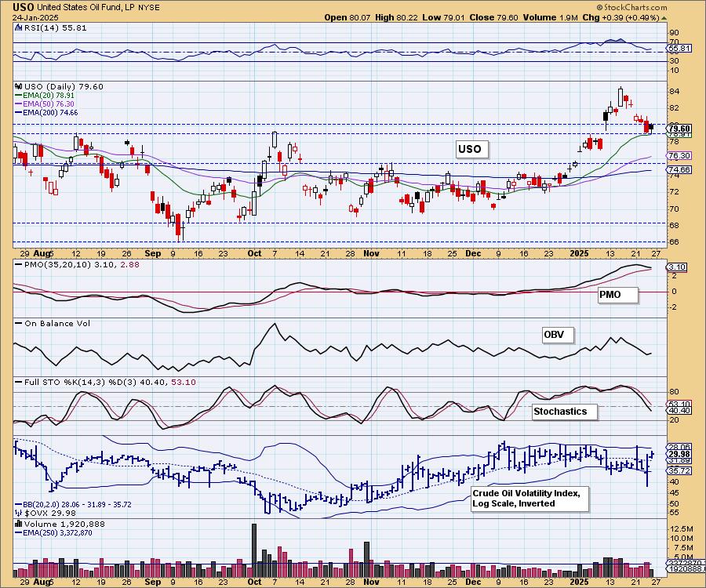The height and width of the screenshot is (588, 706).
Task: Click the volume bars icon before Volume 1,920,888
Action: point(19,524)
